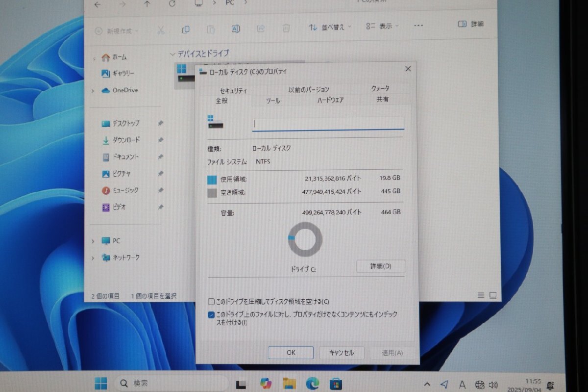Viewport: 588px width, 392px height.
Task: Enable the drive compression checkbox
Action: click(x=211, y=302)
